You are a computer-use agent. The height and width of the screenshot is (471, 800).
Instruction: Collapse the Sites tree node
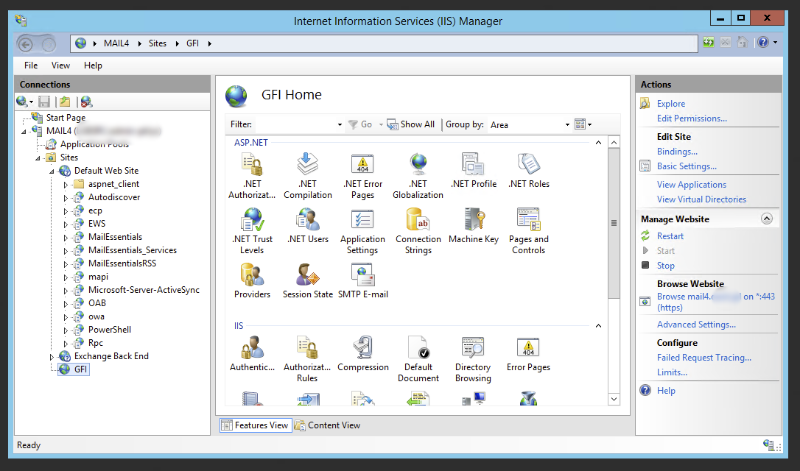38,158
